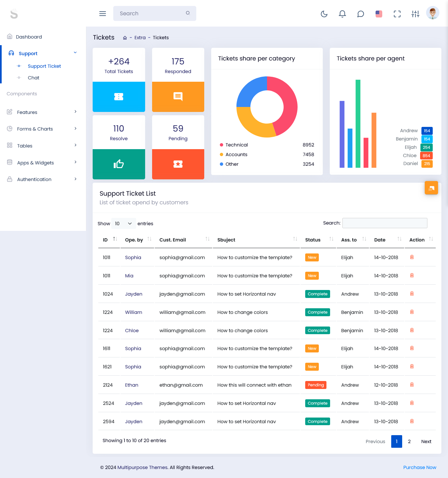Image resolution: width=448 pixels, height=478 pixels.
Task: Click the profile avatar in top right
Action: (432, 13)
